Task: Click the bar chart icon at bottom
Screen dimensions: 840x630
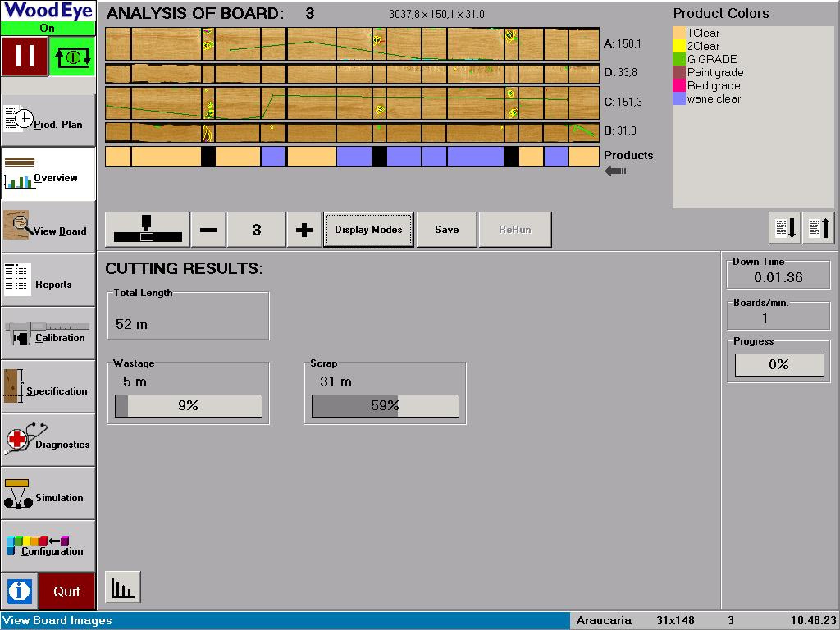Action: point(122,587)
